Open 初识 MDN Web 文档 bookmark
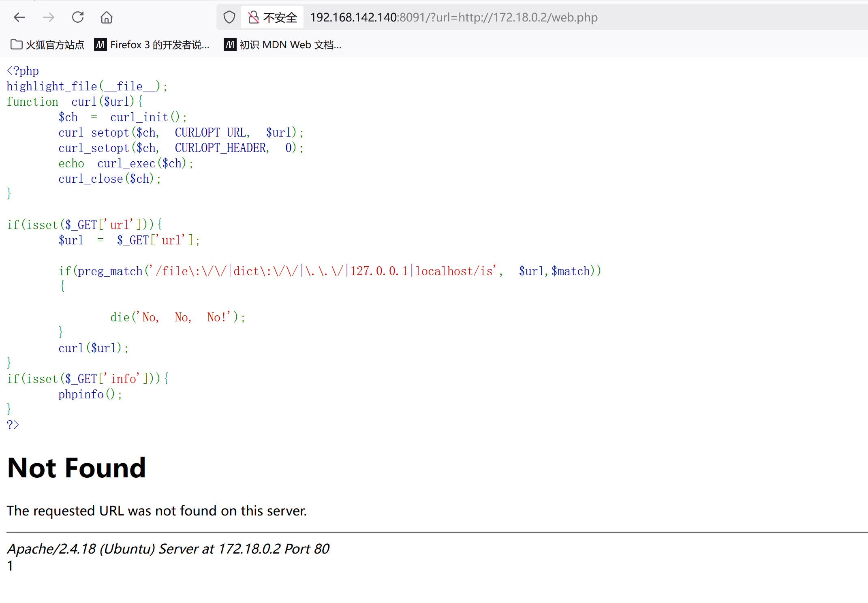868x603 pixels. (x=290, y=45)
